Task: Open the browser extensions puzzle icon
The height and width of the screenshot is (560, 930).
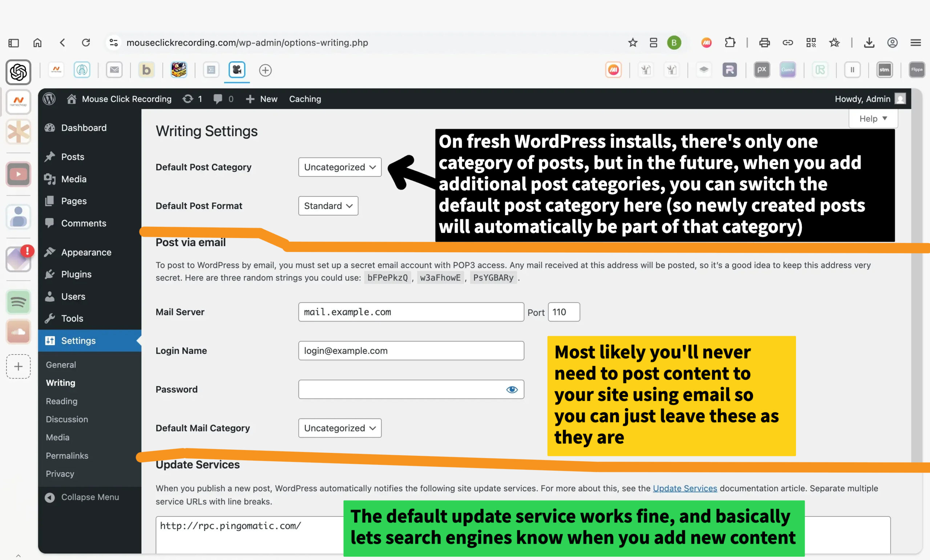Action: coord(730,42)
